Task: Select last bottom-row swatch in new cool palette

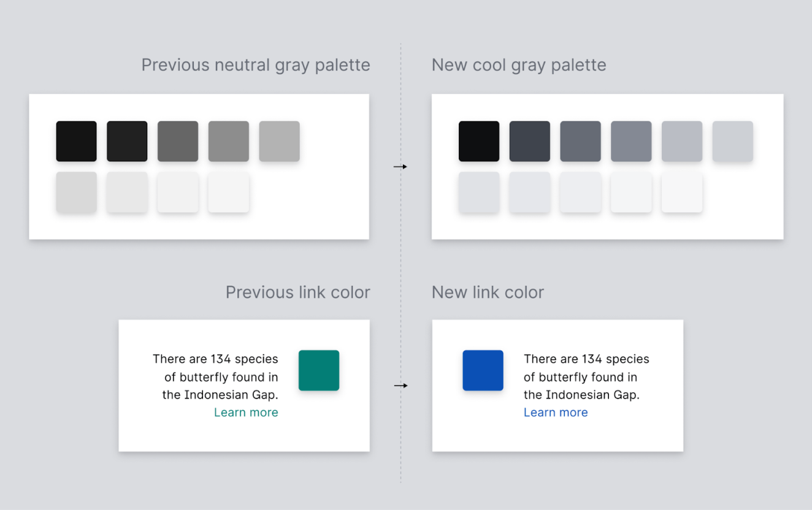Action: click(681, 192)
